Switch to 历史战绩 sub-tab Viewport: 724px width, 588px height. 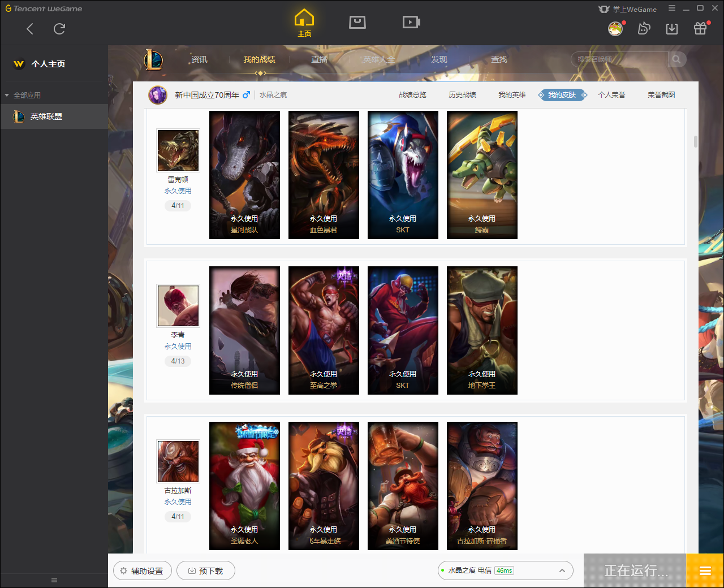pyautogui.click(x=462, y=95)
